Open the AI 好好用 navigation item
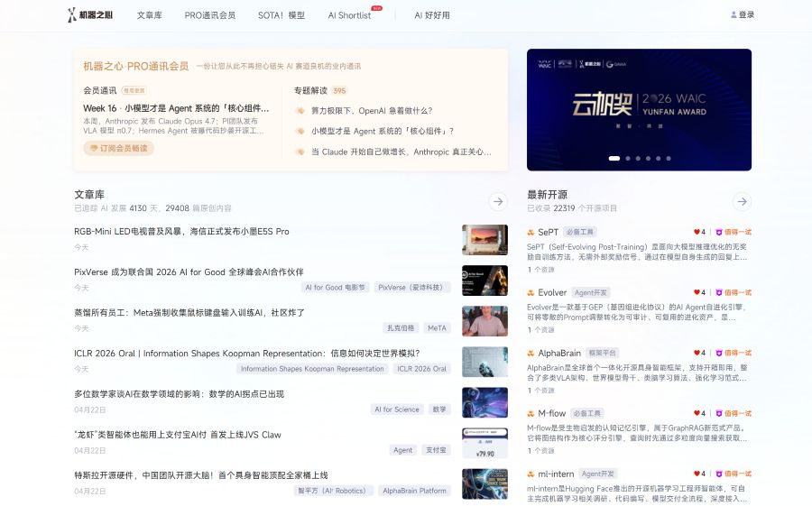 point(432,15)
